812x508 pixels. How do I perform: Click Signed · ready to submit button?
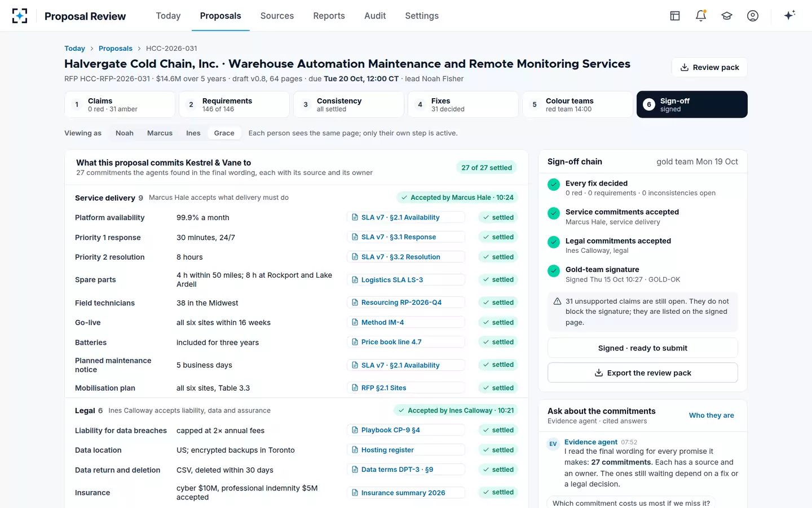click(643, 348)
